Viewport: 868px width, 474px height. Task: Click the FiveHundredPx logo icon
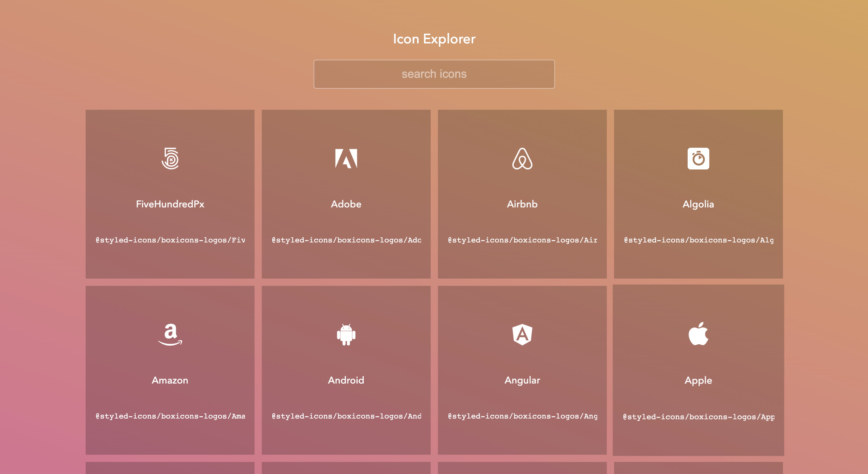point(170,158)
